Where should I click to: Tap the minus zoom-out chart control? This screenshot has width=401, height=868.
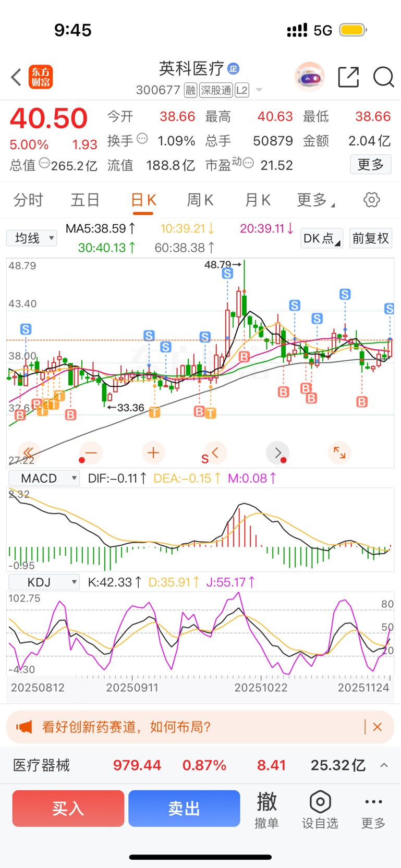tap(91, 453)
